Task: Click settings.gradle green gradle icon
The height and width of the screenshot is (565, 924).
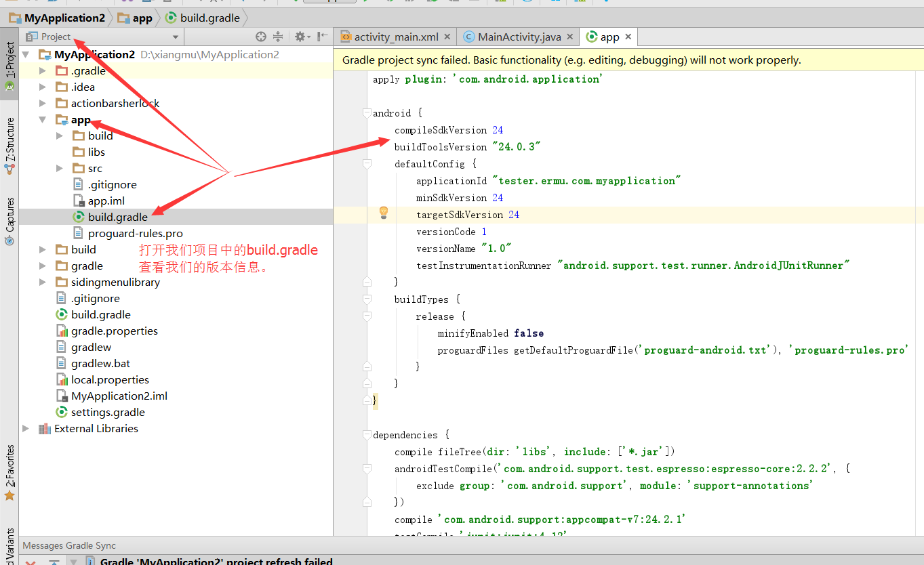Action: tap(61, 412)
